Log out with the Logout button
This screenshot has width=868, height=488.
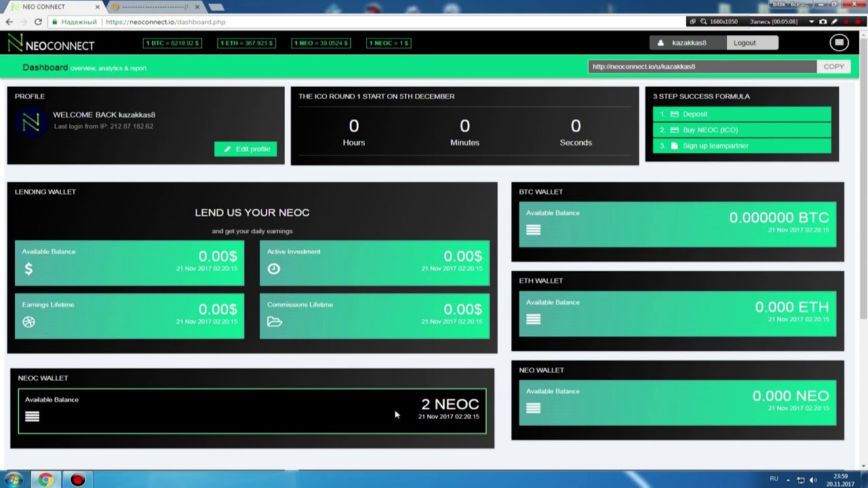[752, 43]
